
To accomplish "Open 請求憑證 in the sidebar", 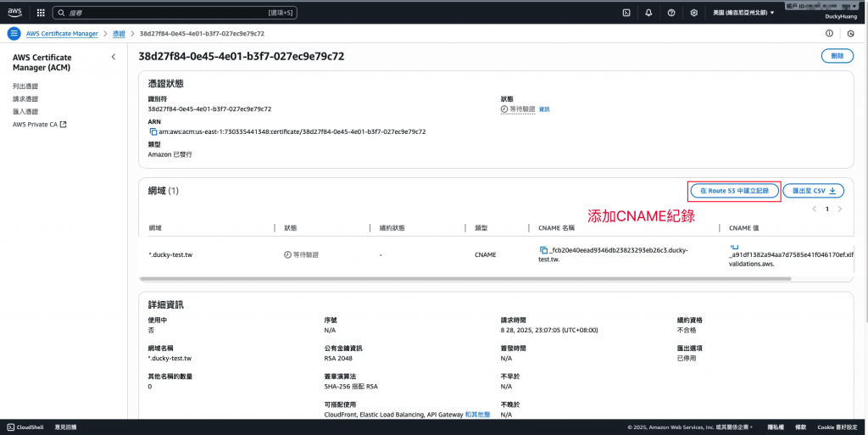I will (x=25, y=99).
